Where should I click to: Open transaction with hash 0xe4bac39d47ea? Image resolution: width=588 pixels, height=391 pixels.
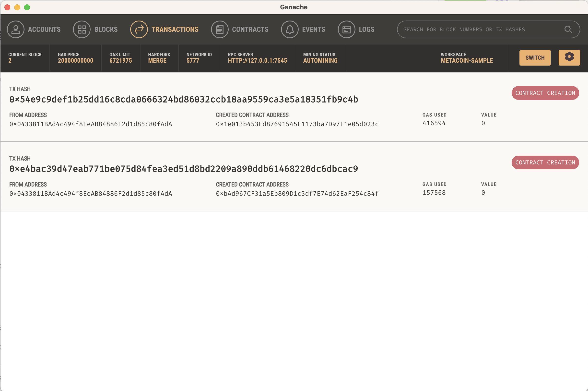(x=184, y=169)
